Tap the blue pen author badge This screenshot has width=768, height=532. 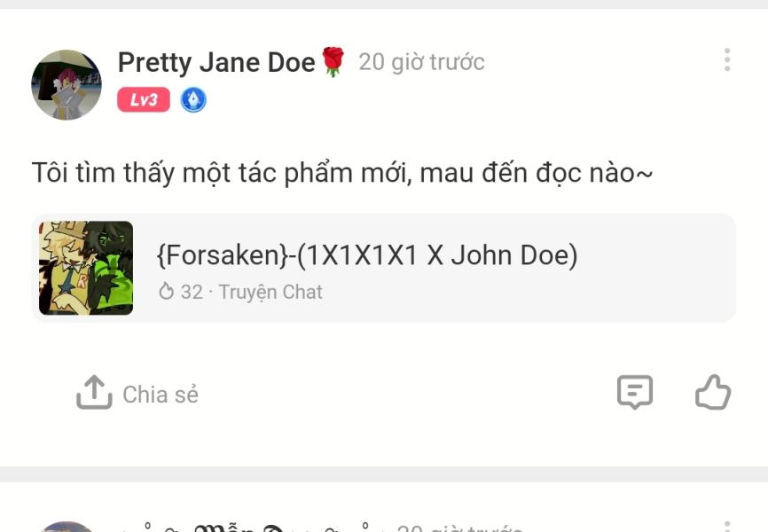coord(193,100)
